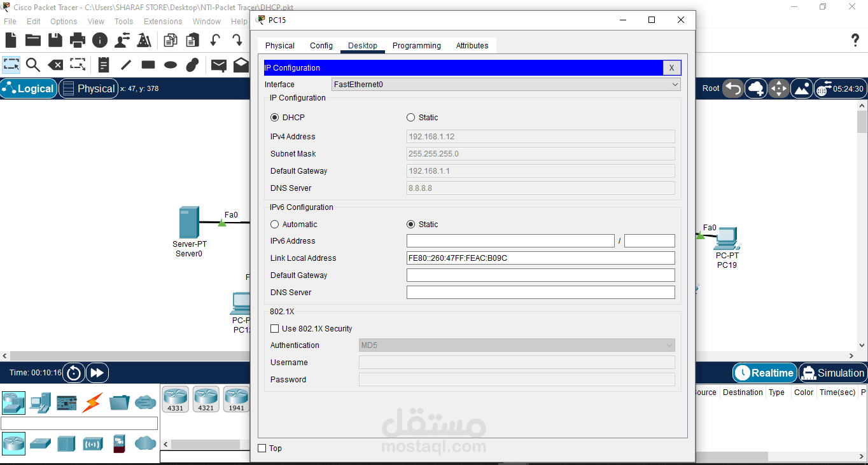
Task: Click the Fast Forward Time button
Action: click(97, 373)
